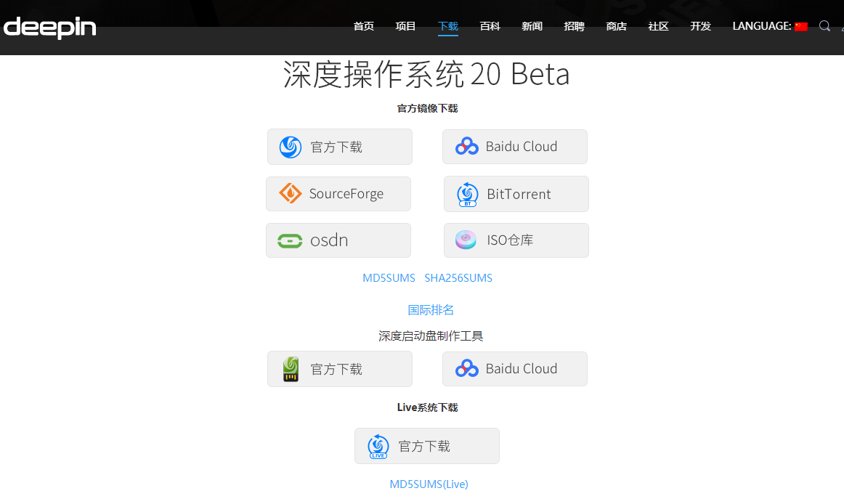Click the ISO仓库 button

516,240
